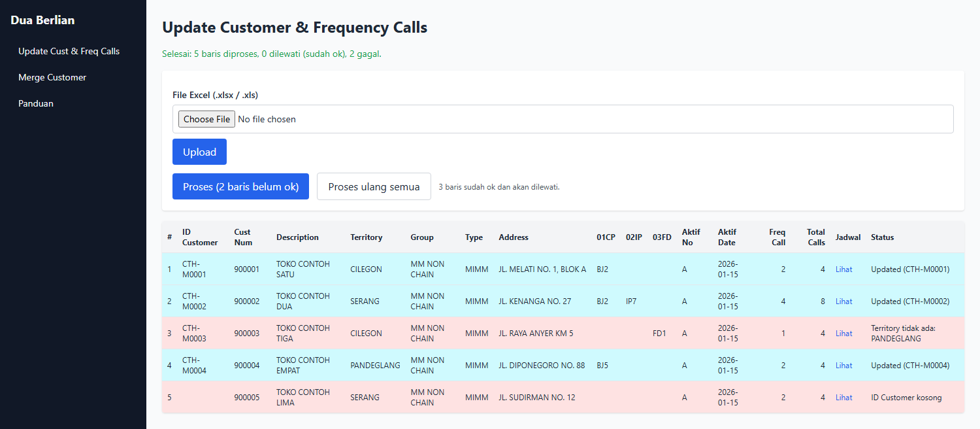This screenshot has width=980, height=429.
Task: Open Update Cust & Freq Calls page
Action: [x=69, y=51]
